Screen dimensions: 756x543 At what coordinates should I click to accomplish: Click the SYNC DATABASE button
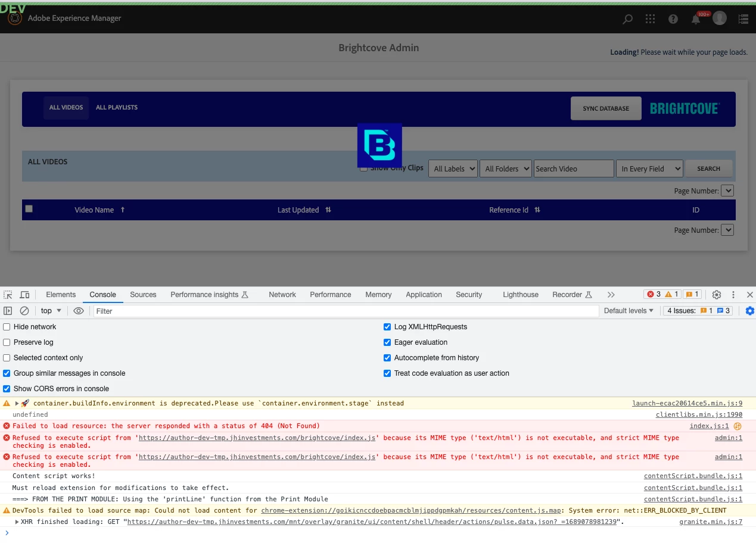coord(606,108)
